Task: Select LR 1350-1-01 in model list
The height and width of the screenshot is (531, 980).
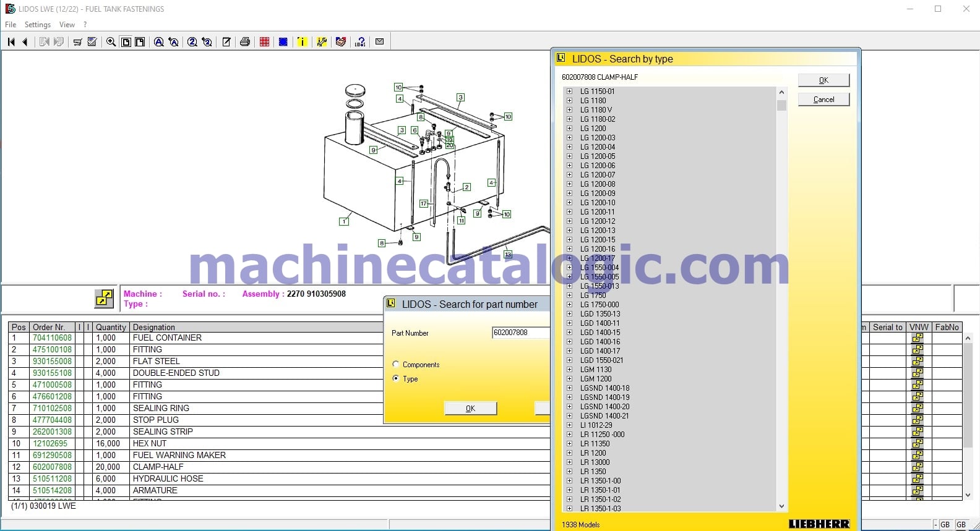Action: click(x=600, y=490)
